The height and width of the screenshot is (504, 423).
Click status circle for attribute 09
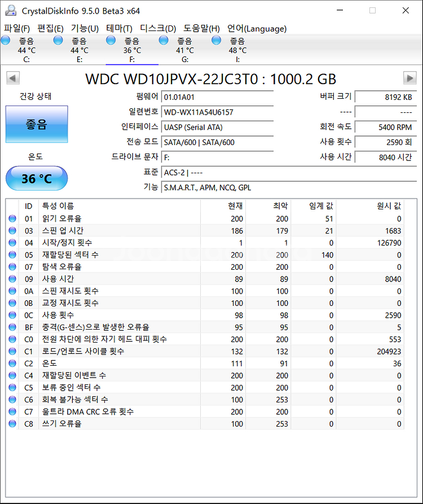tap(12, 279)
